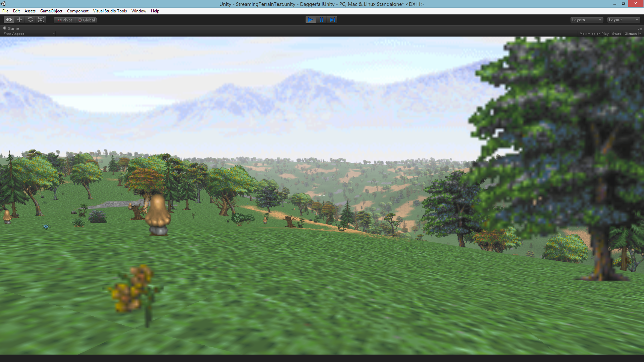Click the Step button in toolbar
This screenshot has width=644, height=362.
coord(332,19)
